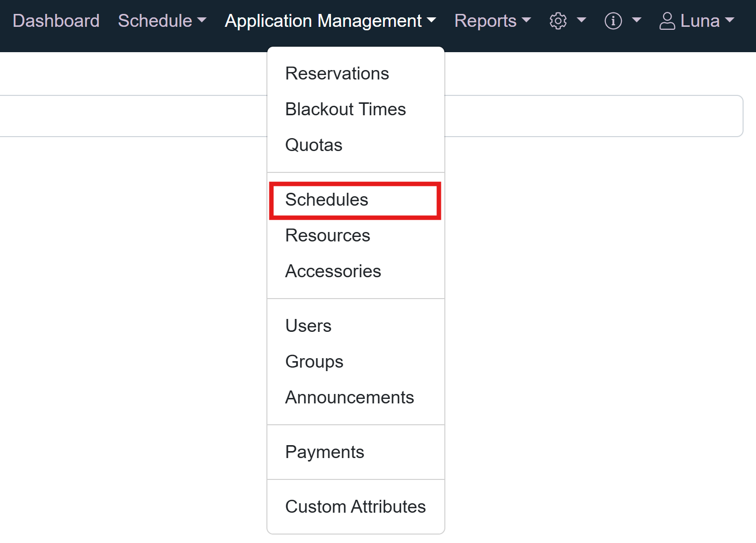The width and height of the screenshot is (756, 543).
Task: Open the settings gear icon
Action: tap(558, 21)
